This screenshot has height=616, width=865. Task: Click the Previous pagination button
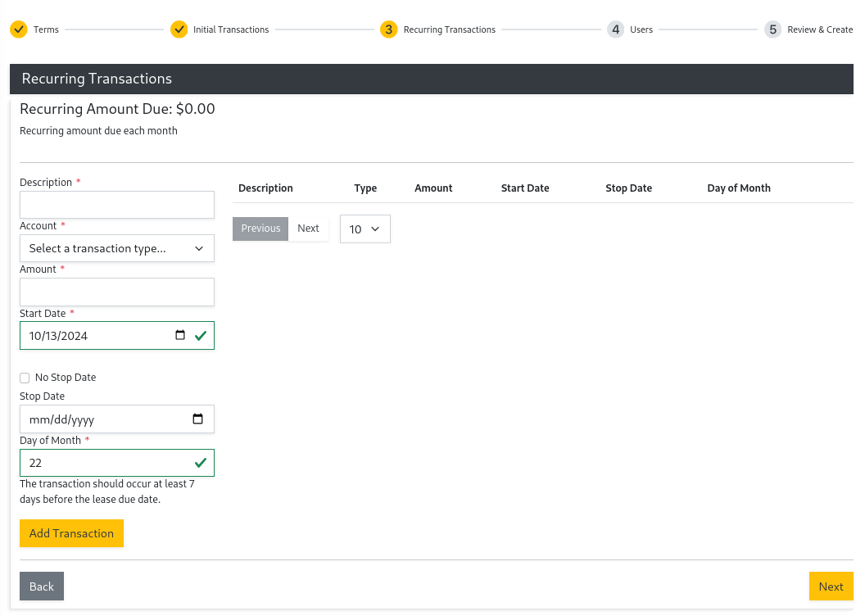pyautogui.click(x=260, y=229)
